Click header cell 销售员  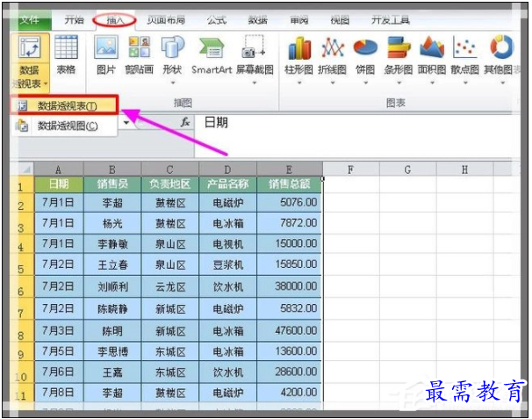click(x=112, y=184)
